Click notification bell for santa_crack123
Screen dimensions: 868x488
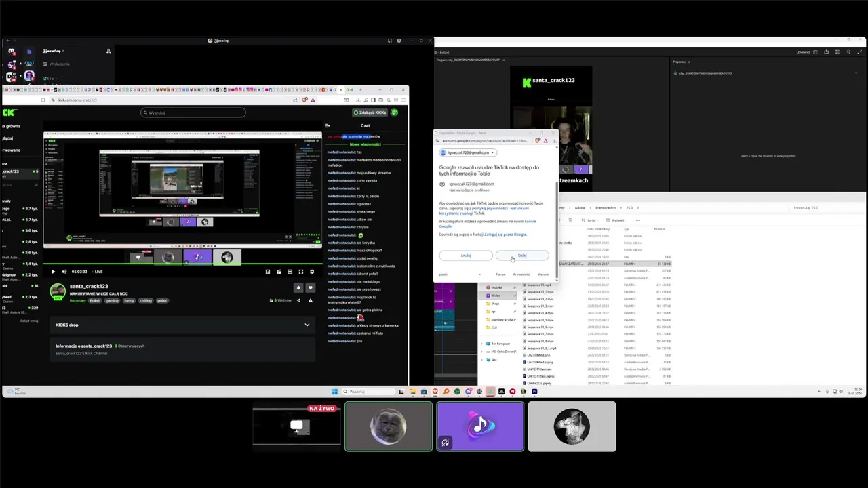click(298, 287)
